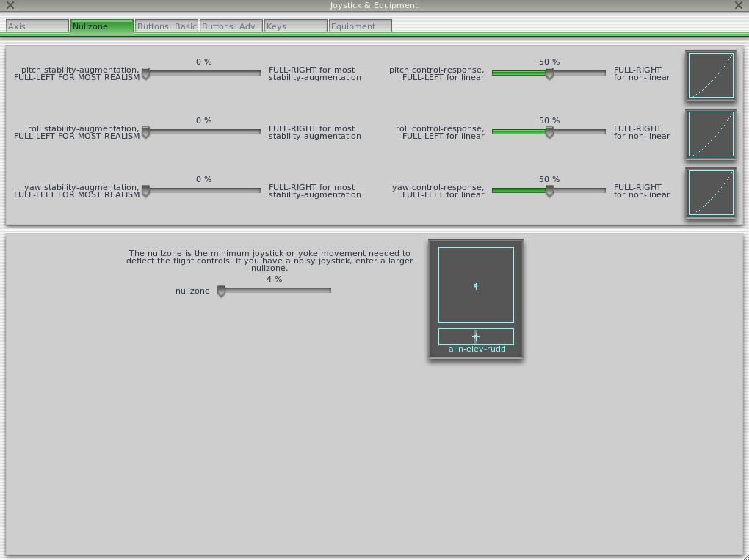Viewport: 749px width, 560px height.
Task: Open the Equipment tab
Action: (359, 26)
